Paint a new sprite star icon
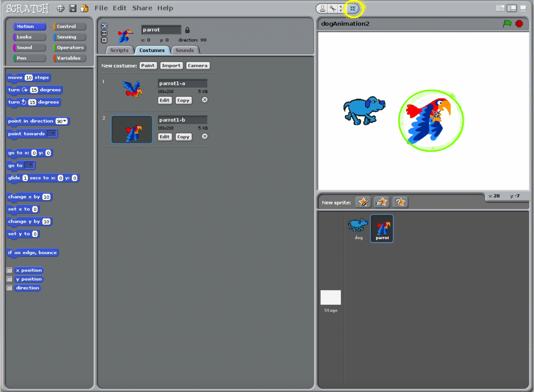This screenshot has width=534, height=392. coord(364,202)
